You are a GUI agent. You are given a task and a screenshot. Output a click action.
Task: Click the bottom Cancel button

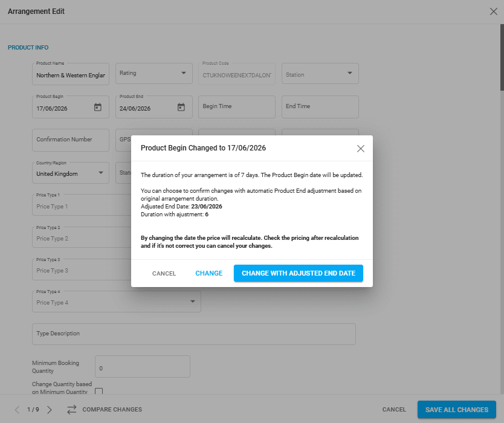point(394,410)
